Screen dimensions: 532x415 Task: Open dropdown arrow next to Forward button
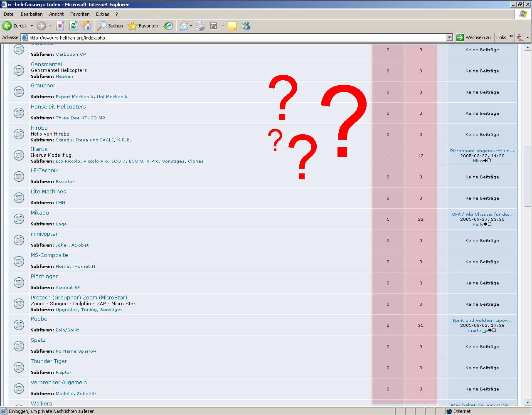[50, 26]
